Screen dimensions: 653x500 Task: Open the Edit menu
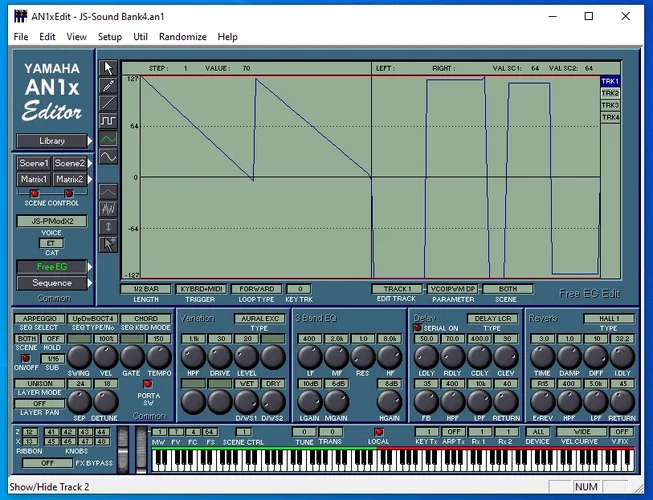(47, 37)
